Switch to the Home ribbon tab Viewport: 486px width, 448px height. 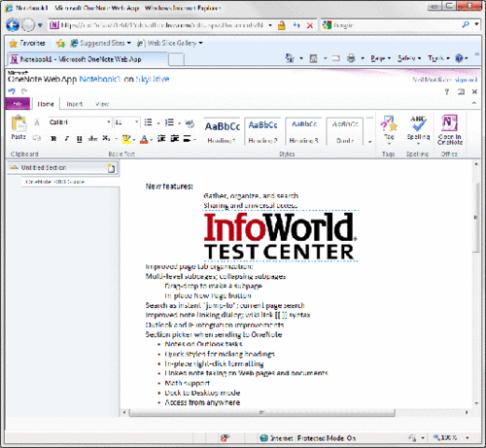click(46, 104)
